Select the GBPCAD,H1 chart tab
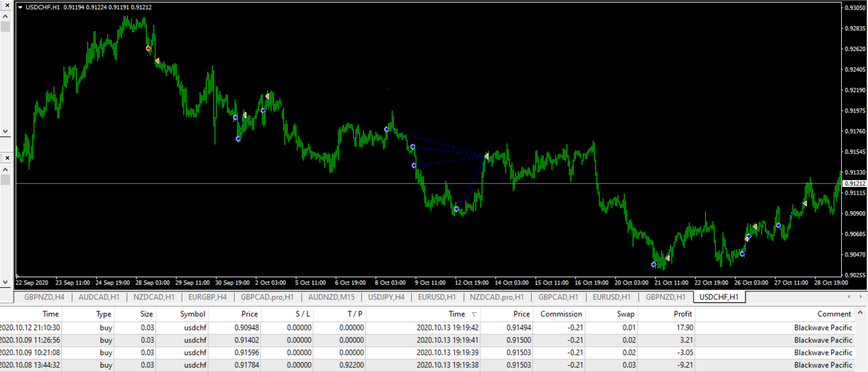Image resolution: width=868 pixels, height=372 pixels. [x=558, y=297]
